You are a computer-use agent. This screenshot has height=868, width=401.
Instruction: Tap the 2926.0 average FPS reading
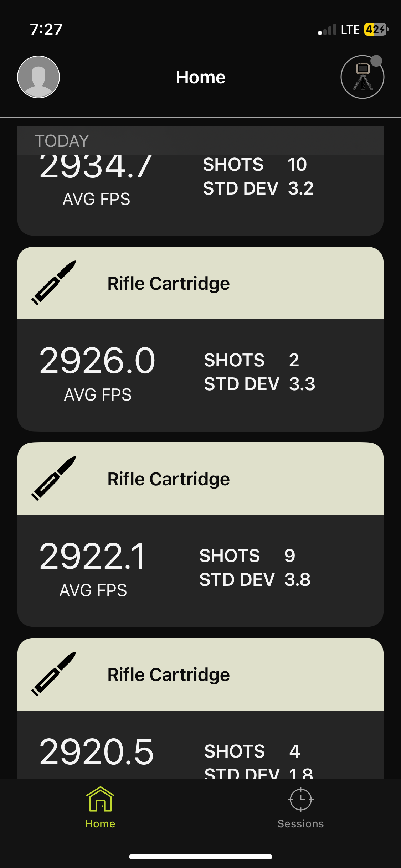tap(97, 361)
